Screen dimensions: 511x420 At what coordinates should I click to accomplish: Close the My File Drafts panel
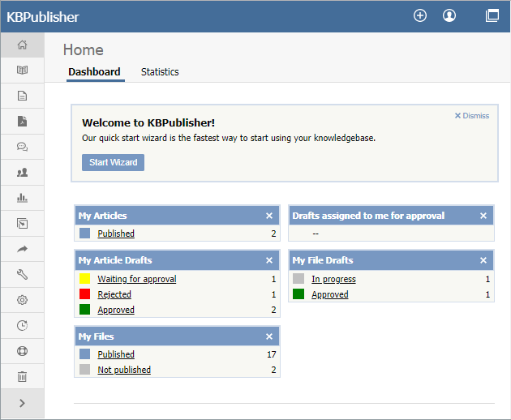point(483,260)
